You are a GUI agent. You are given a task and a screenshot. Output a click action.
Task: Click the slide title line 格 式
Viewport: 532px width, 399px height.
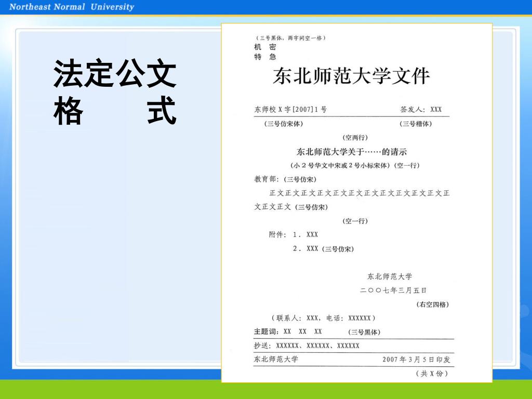tap(115, 110)
